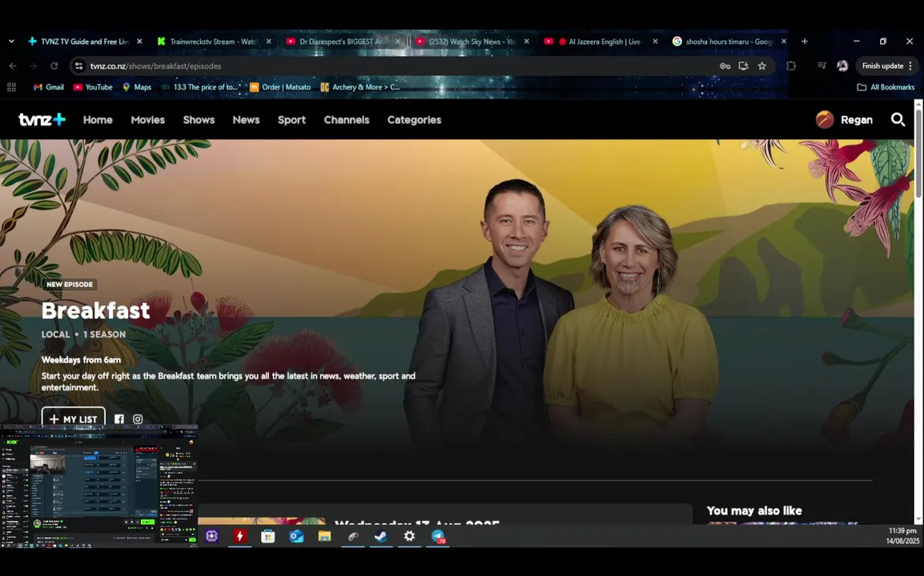
Task: Close the TVNZ TV Guide tab
Action: tap(139, 42)
